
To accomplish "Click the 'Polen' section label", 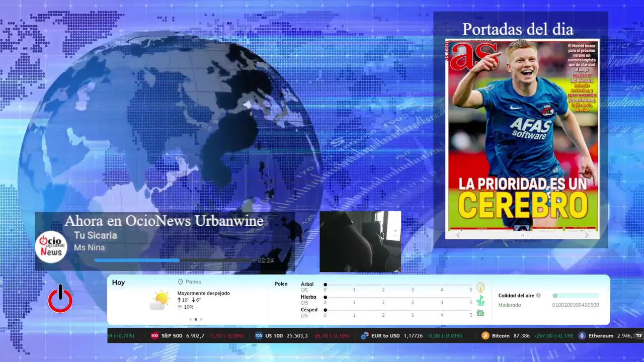I will 281,284.
